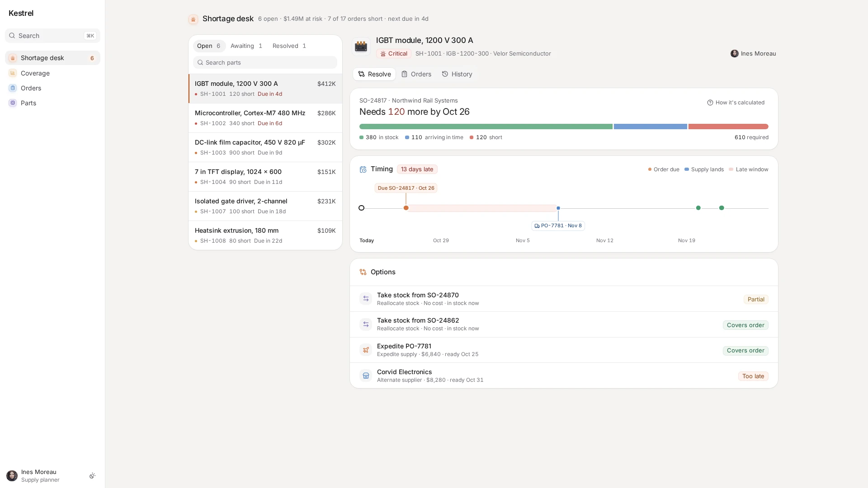Screen dimensions: 868x488
Task: Click the red short segment of coverage bar
Action: click(728, 127)
